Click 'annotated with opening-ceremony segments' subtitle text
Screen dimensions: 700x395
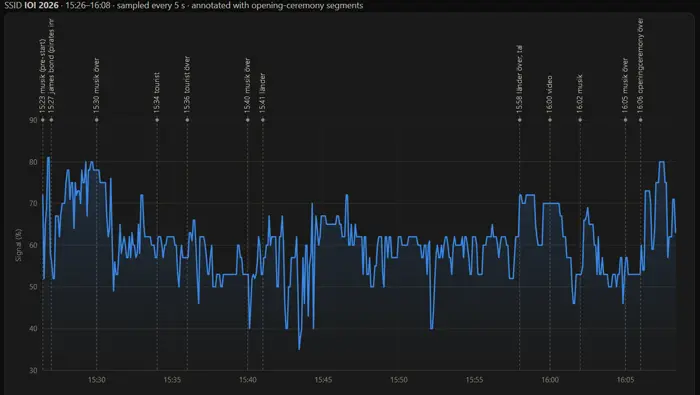click(277, 5)
